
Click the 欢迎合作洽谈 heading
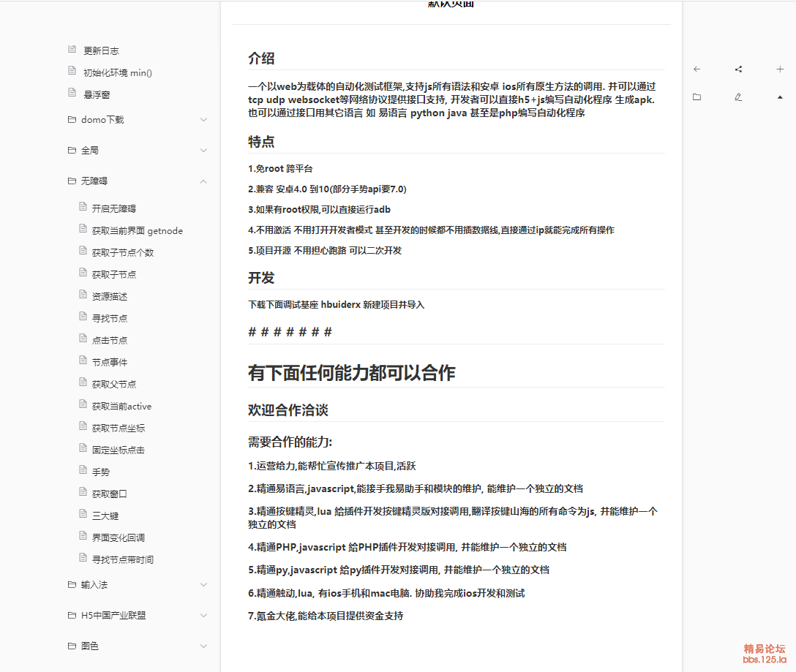coord(288,410)
